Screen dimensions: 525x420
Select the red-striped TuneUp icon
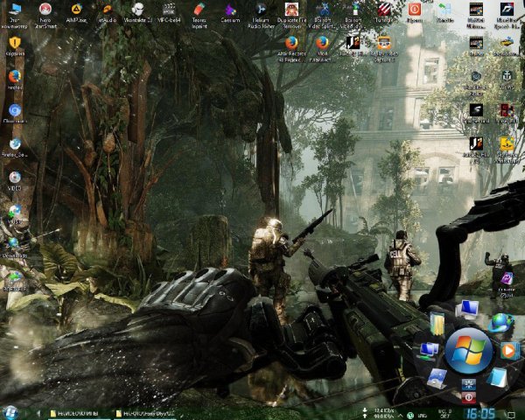click(x=384, y=13)
